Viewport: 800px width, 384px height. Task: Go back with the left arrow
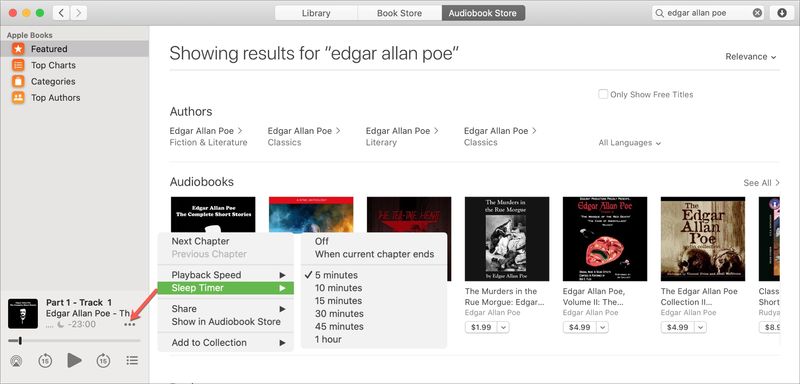pyautogui.click(x=61, y=13)
